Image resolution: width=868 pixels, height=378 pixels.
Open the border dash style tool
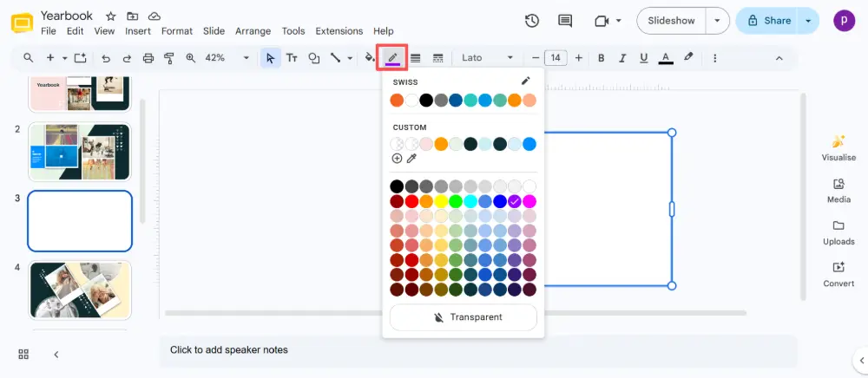(437, 57)
